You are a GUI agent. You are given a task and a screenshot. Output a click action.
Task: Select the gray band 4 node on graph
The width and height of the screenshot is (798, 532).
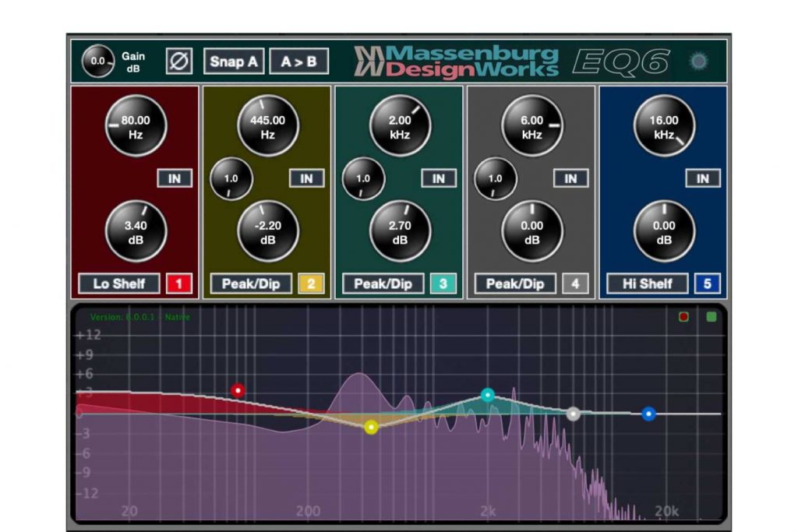[x=574, y=414]
